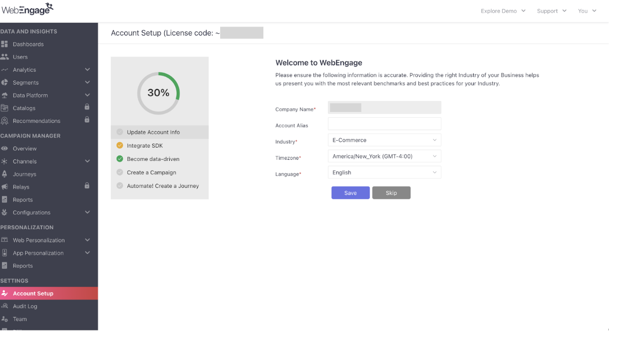Expand the Data Platform chevron
Image resolution: width=644 pixels, height=350 pixels.
point(87,95)
